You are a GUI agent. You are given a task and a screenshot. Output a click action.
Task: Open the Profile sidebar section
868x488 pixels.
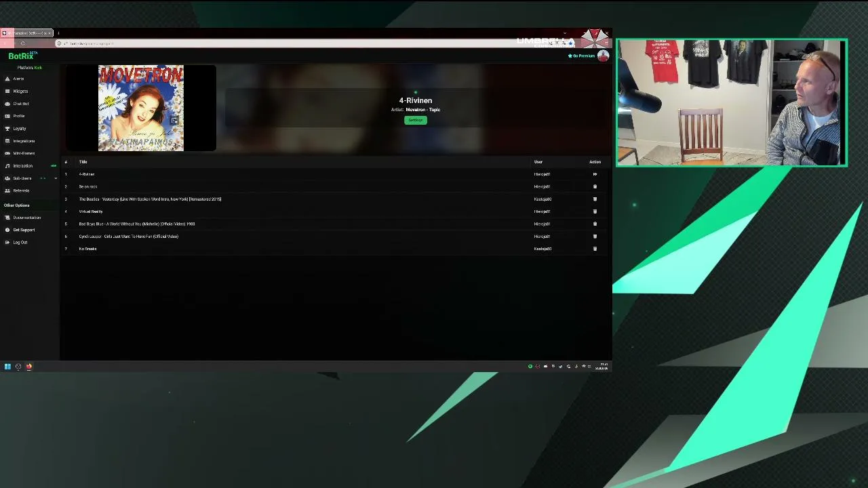click(x=18, y=116)
